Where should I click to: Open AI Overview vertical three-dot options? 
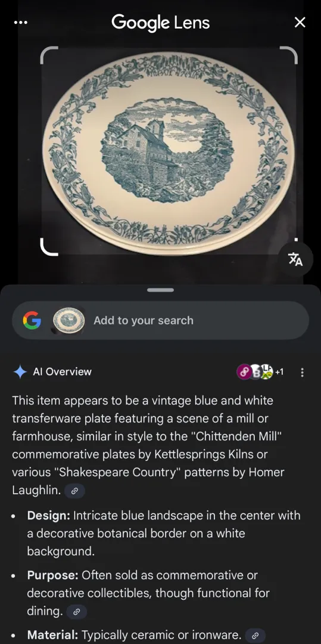[x=303, y=372]
